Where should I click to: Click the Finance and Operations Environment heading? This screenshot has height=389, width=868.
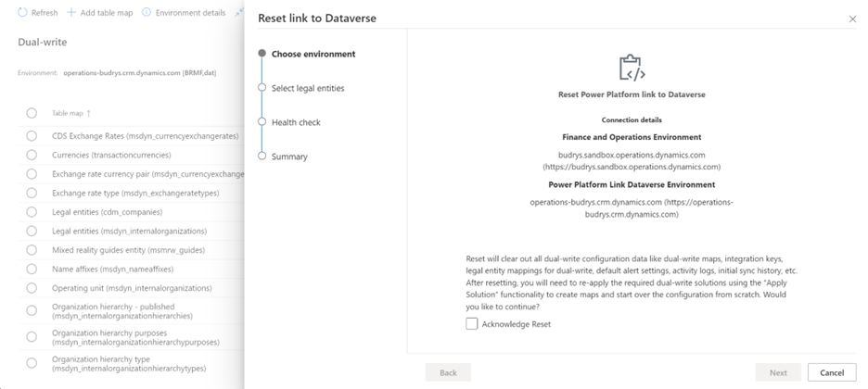[632, 137]
